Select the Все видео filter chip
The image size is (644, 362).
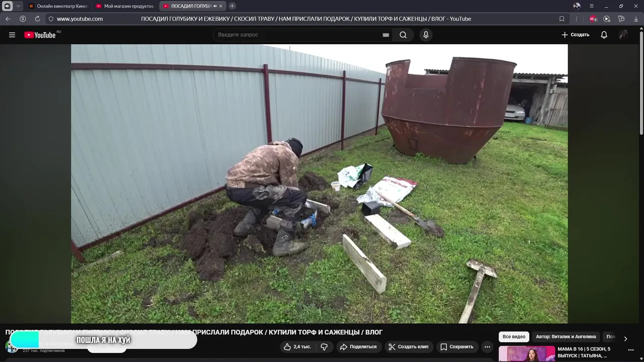514,337
